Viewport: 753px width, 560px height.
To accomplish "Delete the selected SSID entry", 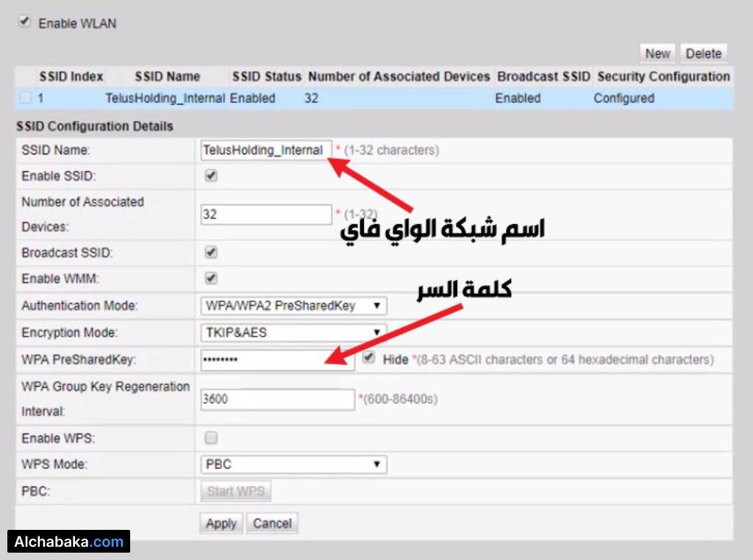I will point(703,53).
